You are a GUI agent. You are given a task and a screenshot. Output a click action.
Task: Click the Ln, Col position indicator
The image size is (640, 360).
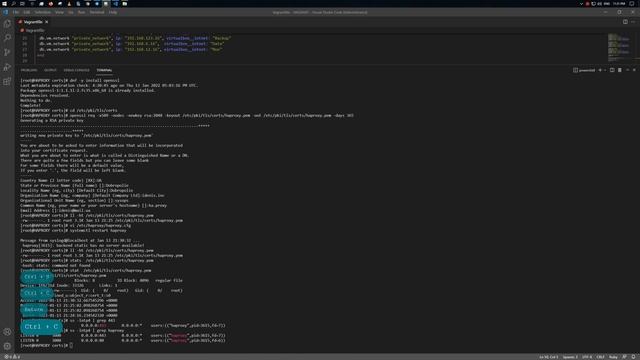549,357
